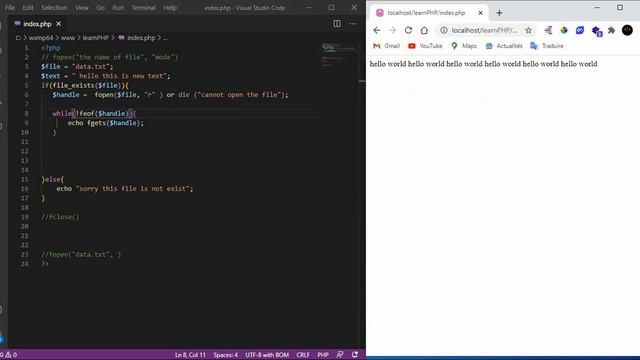The height and width of the screenshot is (360, 640).
Task: Click Ln 8, Col 11 in status bar
Action: [x=190, y=355]
